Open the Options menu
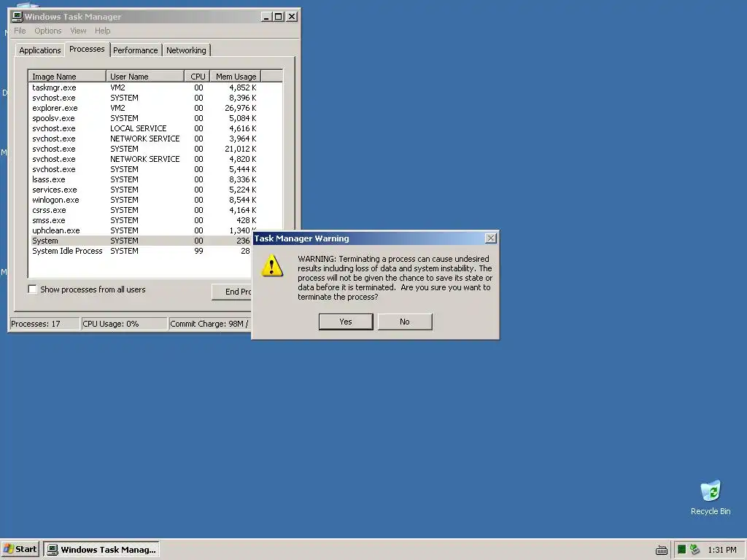The height and width of the screenshot is (560, 747). (47, 31)
